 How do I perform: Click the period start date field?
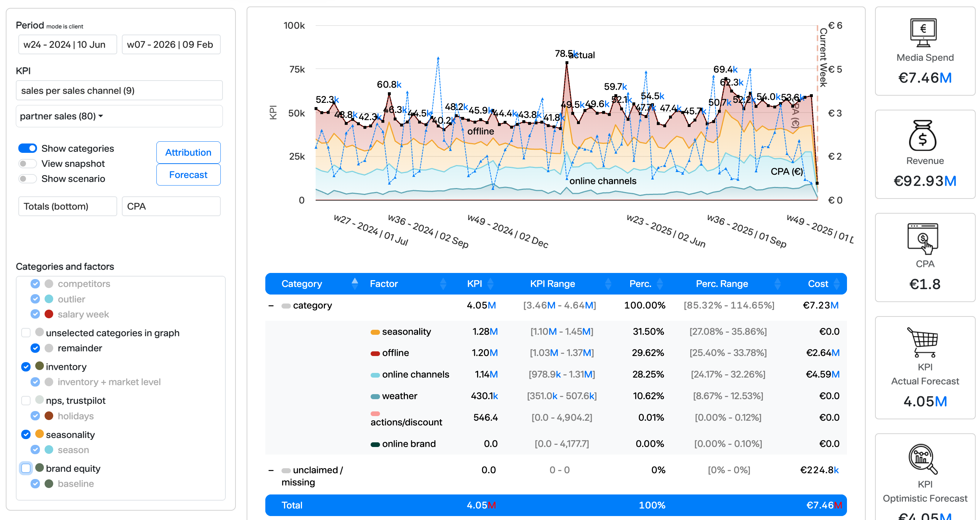point(68,45)
